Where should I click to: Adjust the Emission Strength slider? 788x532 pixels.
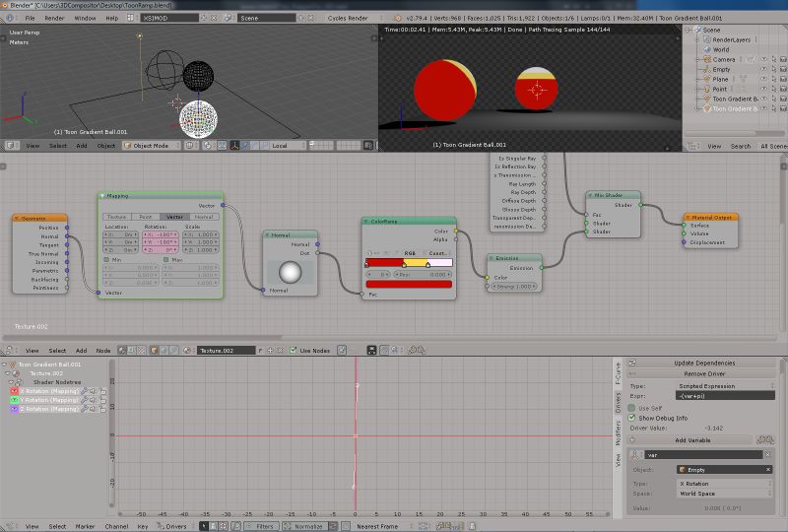[x=513, y=286]
